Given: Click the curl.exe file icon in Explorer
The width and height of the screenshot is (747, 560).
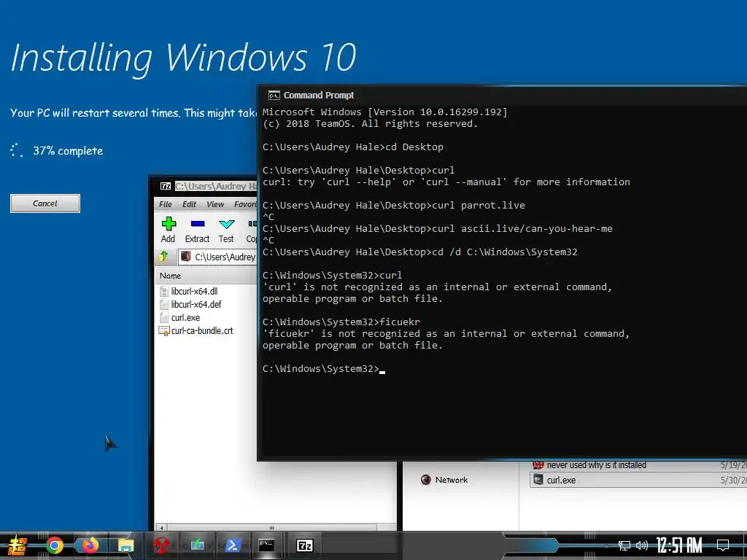Looking at the screenshot, I should (538, 480).
